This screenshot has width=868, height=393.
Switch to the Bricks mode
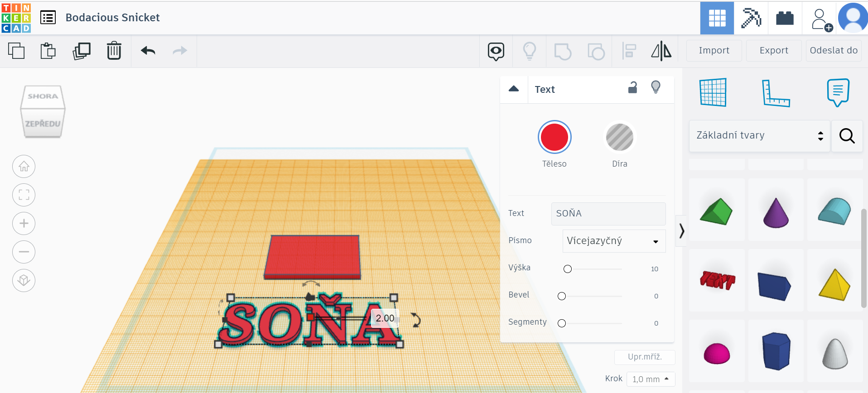785,18
